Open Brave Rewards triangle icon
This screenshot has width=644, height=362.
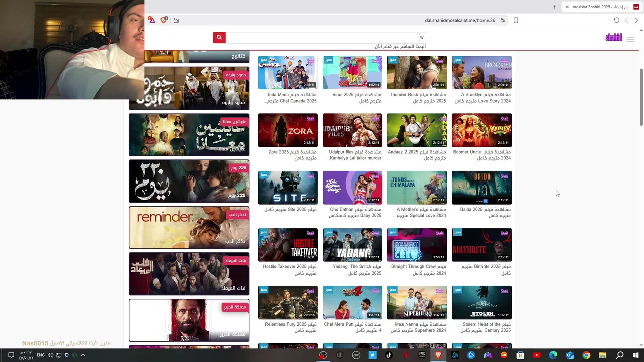pyautogui.click(x=152, y=20)
